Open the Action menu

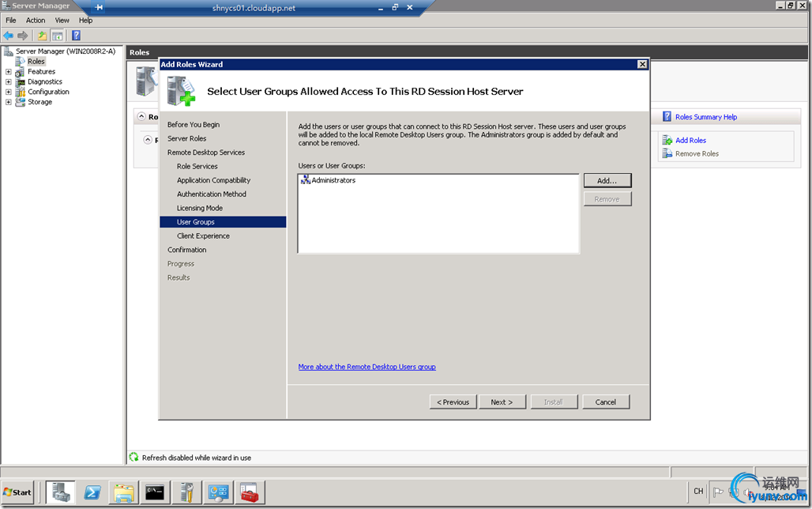(36, 21)
